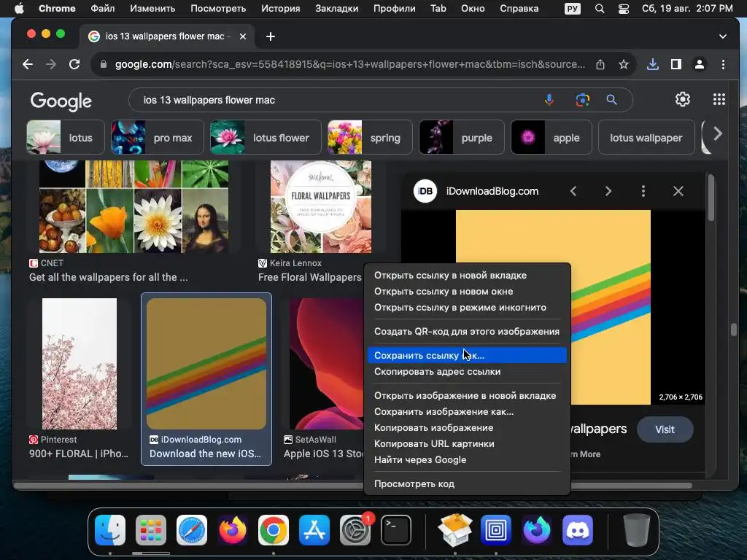Open Discord from the Dock
Screen dimensions: 747x560
(578, 530)
